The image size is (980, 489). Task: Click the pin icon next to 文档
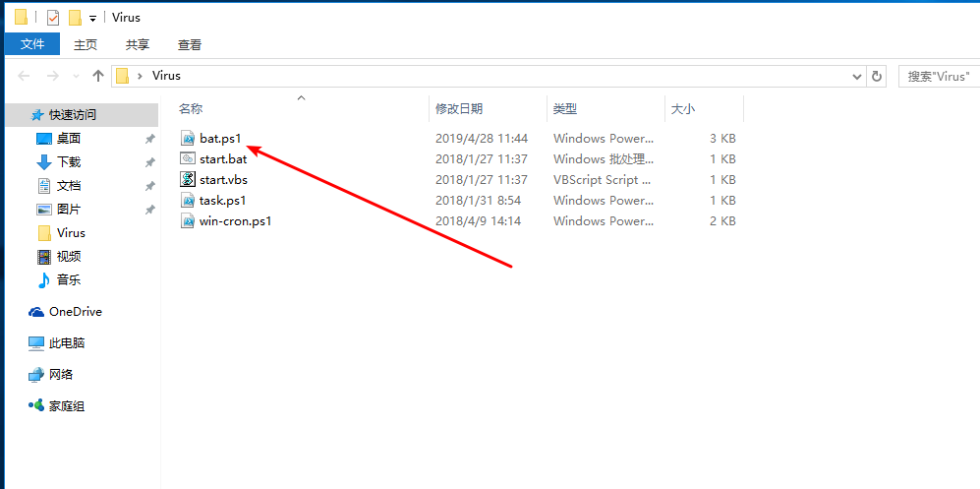click(150, 186)
